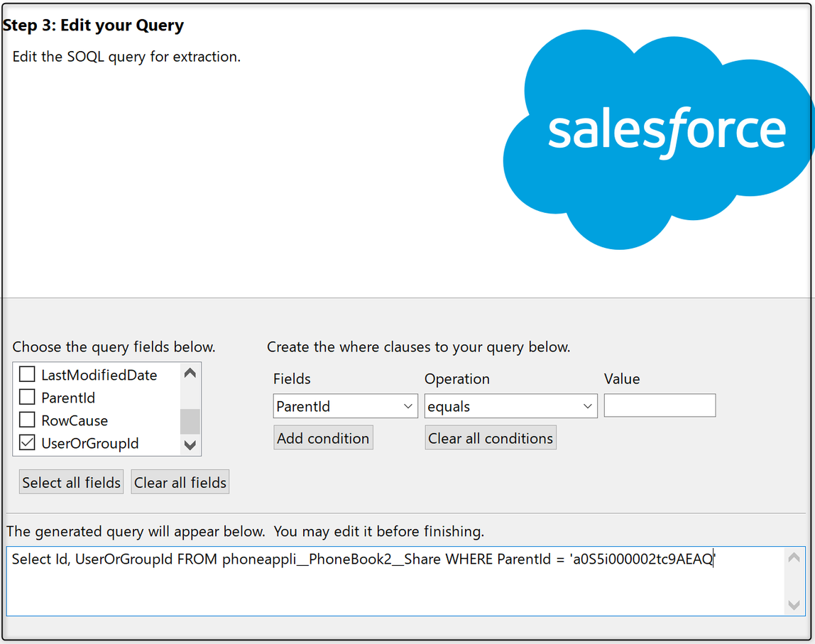Check the RowCause field checkbox

[27, 420]
